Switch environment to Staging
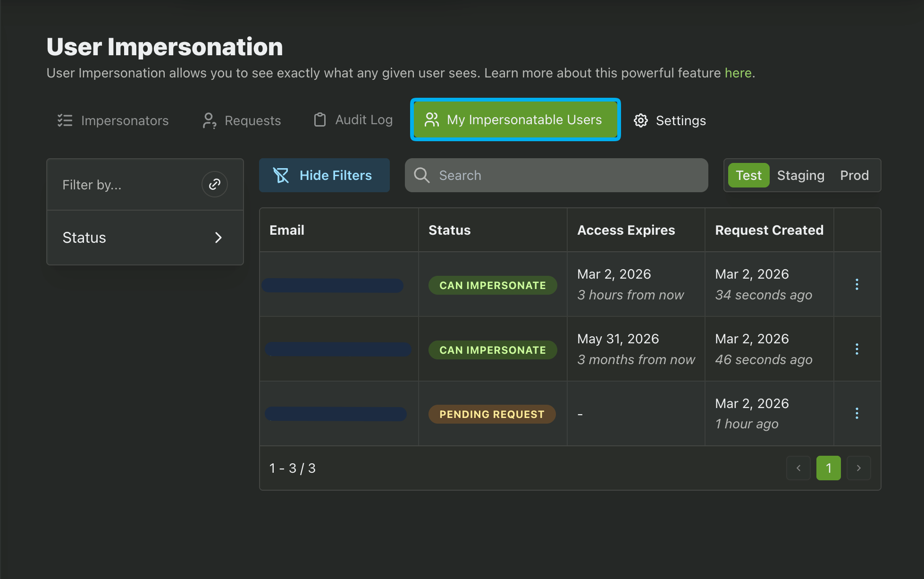924x579 pixels. click(800, 175)
